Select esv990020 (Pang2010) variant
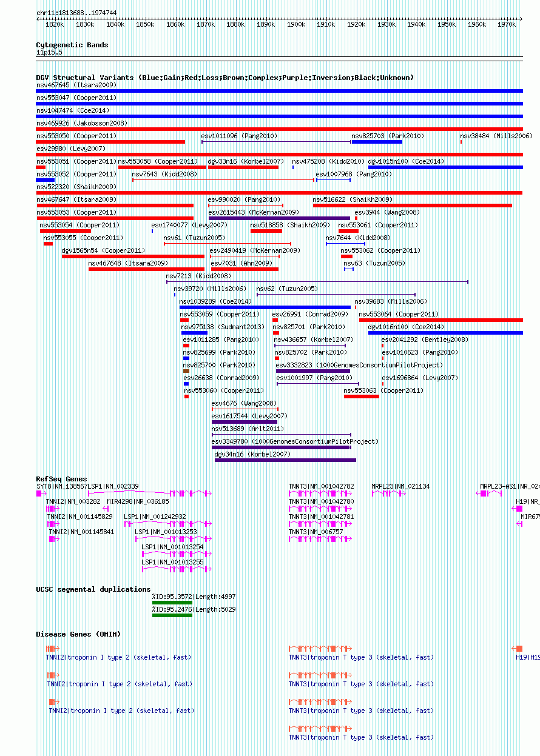The image size is (540, 756). [x=244, y=199]
